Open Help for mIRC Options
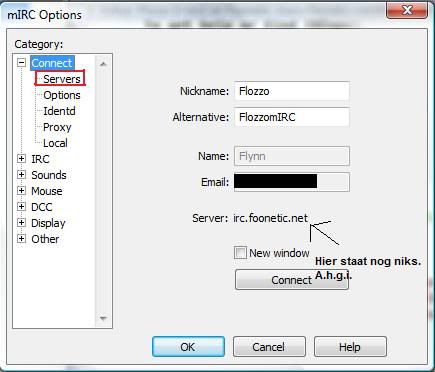The height and width of the screenshot is (372, 435). pos(350,347)
